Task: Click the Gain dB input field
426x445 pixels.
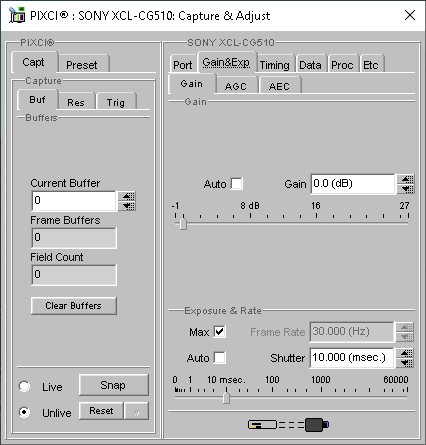Action: coord(353,184)
